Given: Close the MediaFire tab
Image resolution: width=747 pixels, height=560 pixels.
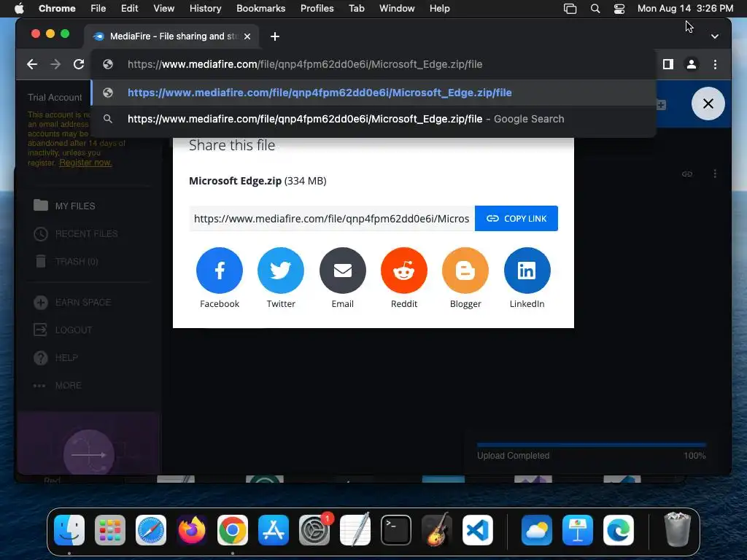Looking at the screenshot, I should (x=247, y=36).
